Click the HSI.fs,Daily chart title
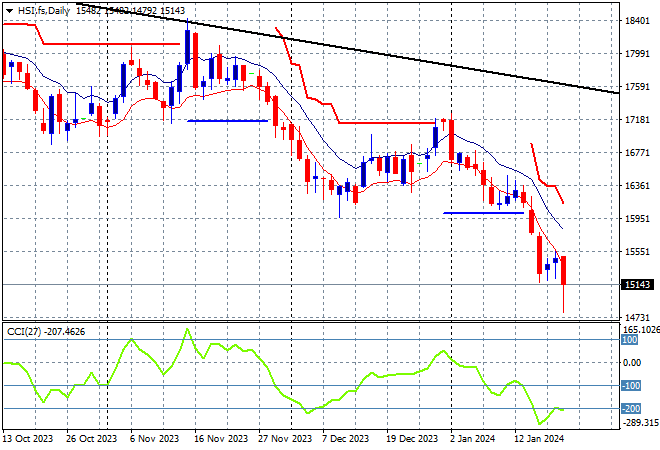Viewport: 660px width, 450px height. point(35,8)
